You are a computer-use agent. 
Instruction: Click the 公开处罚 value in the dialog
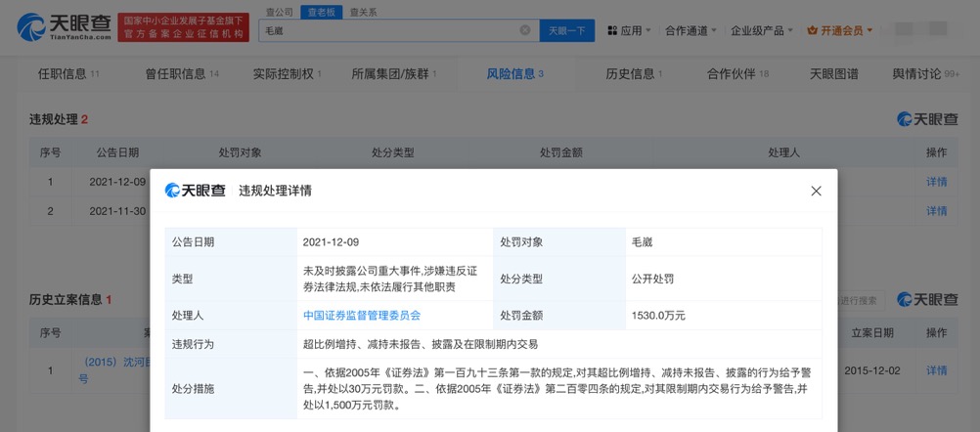pyautogui.click(x=652, y=280)
